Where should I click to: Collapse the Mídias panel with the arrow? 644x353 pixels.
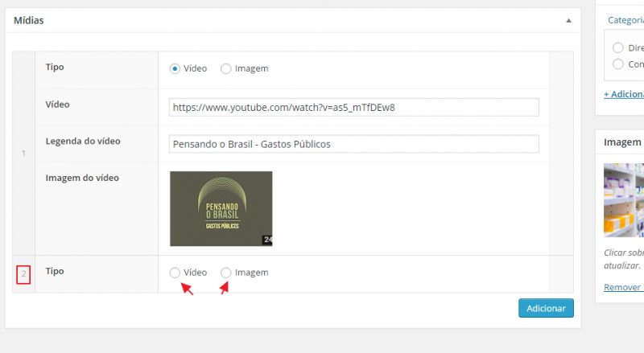point(568,20)
